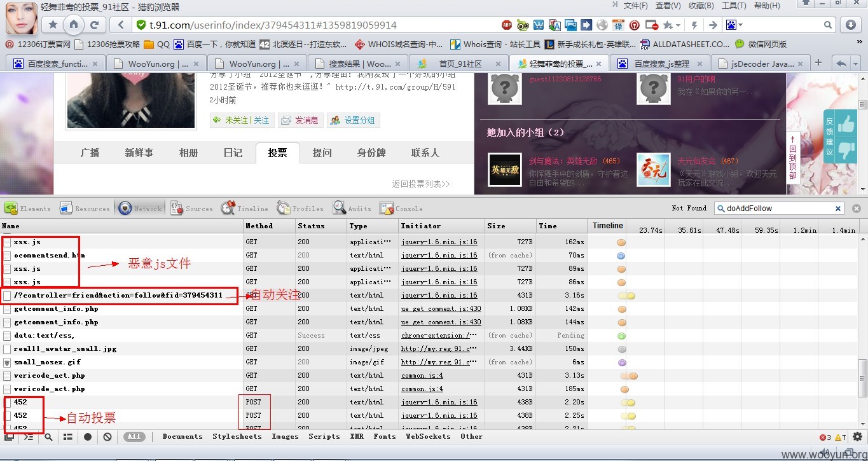
Task: Select the 相册 profile tab
Action: tap(188, 153)
